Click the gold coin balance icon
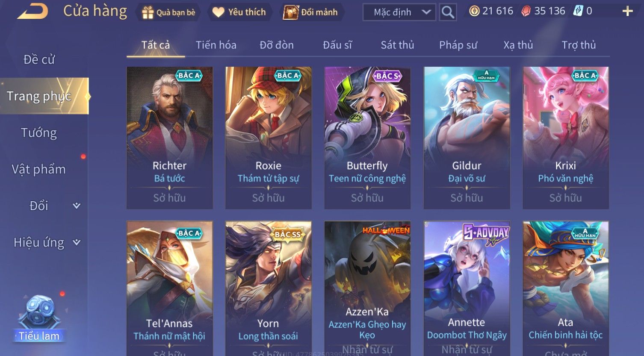 (x=474, y=11)
